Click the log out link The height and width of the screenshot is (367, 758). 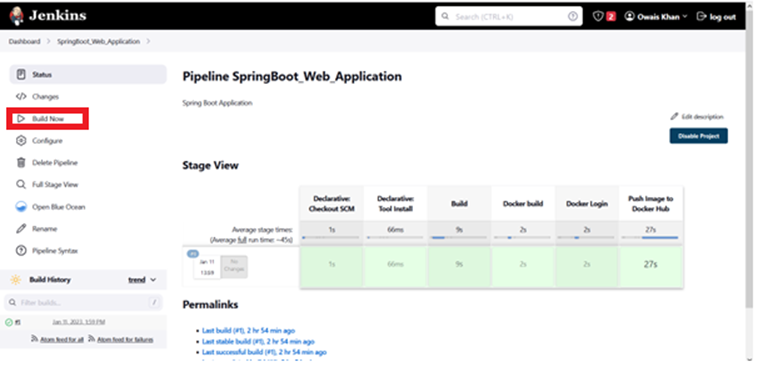pyautogui.click(x=723, y=16)
